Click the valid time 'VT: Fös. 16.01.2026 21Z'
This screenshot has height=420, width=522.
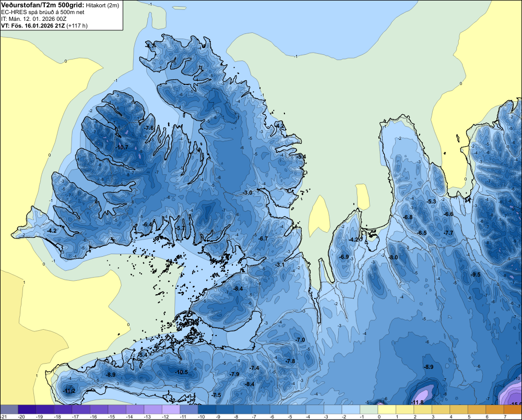coord(33,26)
